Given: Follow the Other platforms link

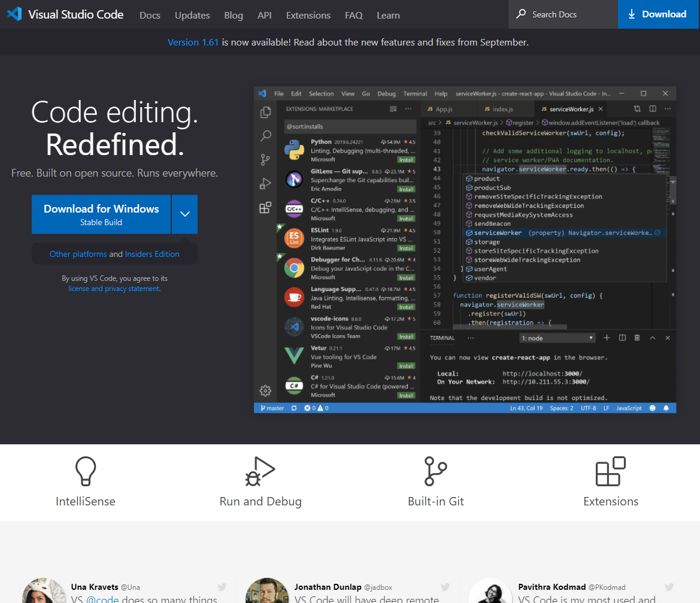Looking at the screenshot, I should [x=78, y=254].
